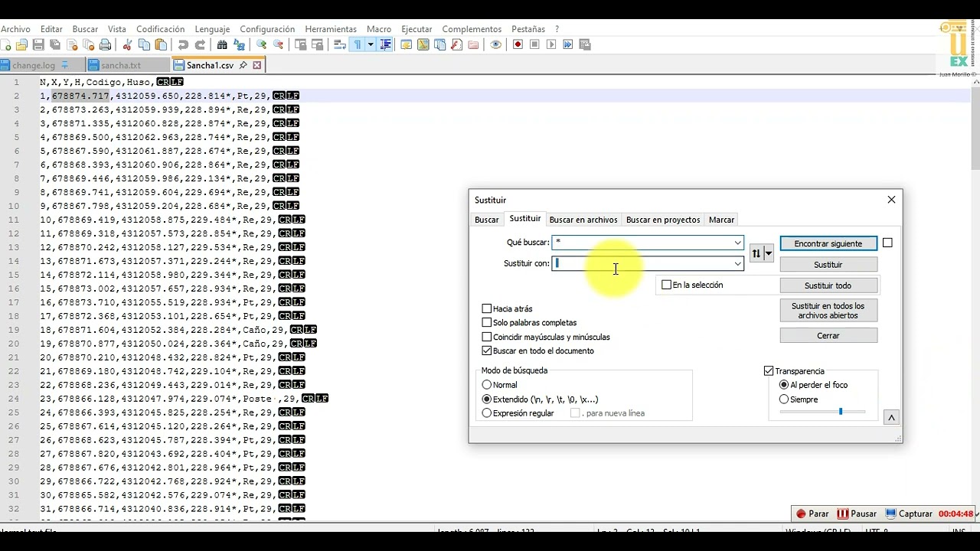The width and height of the screenshot is (980, 551).
Task: Run the macro multiple times
Action: pyautogui.click(x=568, y=44)
